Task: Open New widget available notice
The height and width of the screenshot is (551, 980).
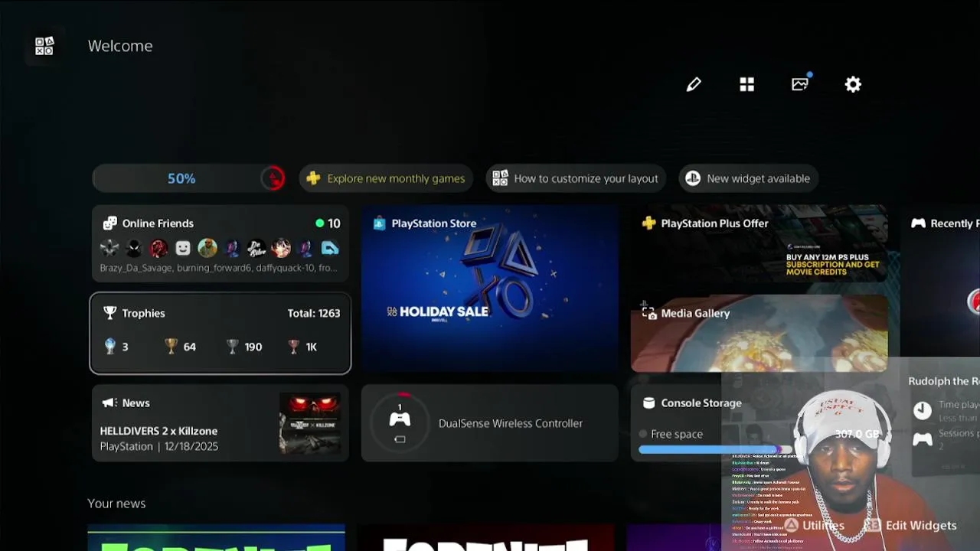Action: coord(749,178)
